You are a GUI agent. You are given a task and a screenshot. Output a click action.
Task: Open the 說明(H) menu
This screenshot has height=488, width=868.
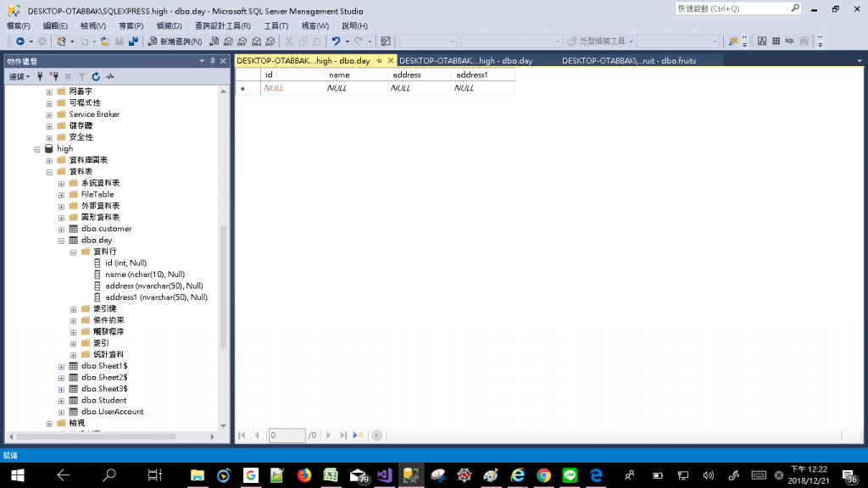click(354, 26)
